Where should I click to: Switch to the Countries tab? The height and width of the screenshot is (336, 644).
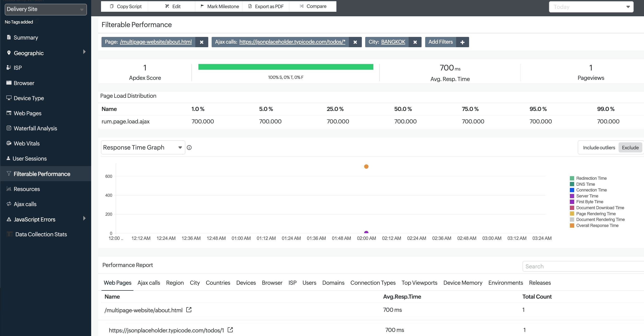point(218,283)
